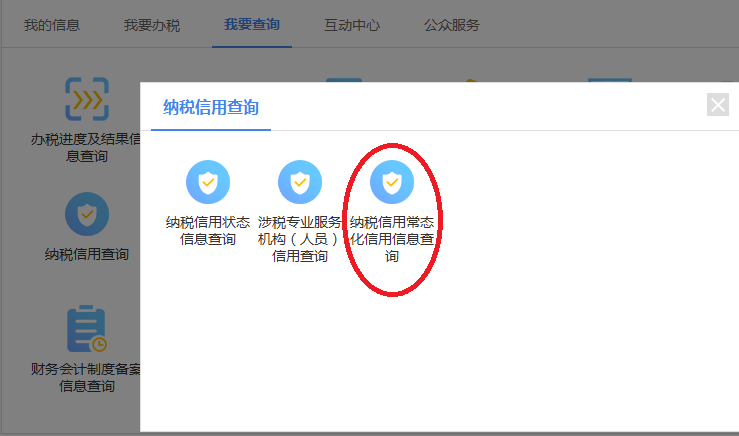Open 纳税信用常态化信用信息查询 shield icon

(x=392, y=182)
